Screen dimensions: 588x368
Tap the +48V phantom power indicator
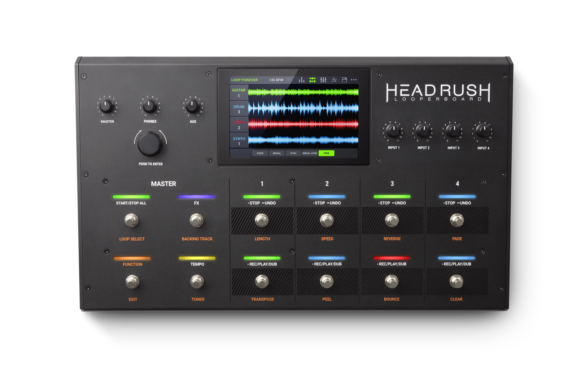point(289,80)
